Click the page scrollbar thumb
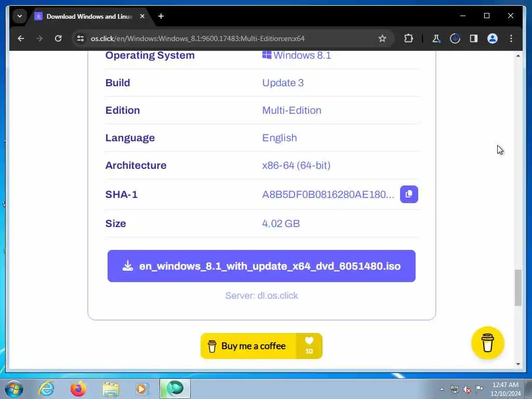 (518, 288)
